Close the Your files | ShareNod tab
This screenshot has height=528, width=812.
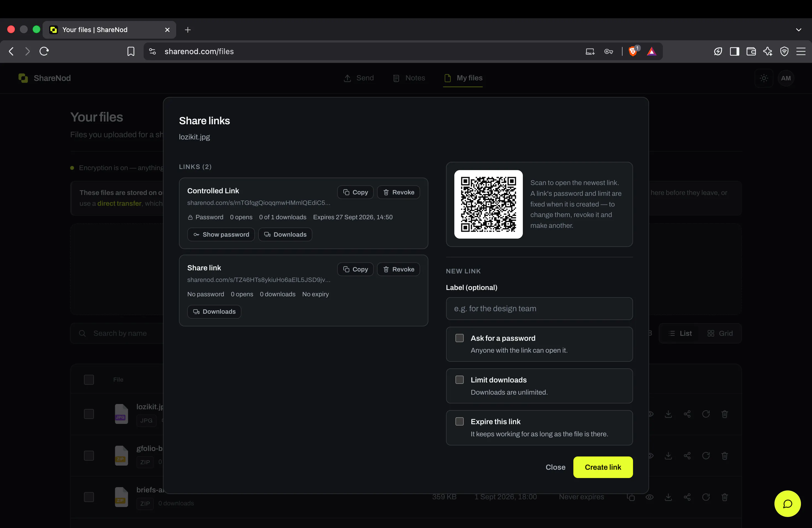167,30
